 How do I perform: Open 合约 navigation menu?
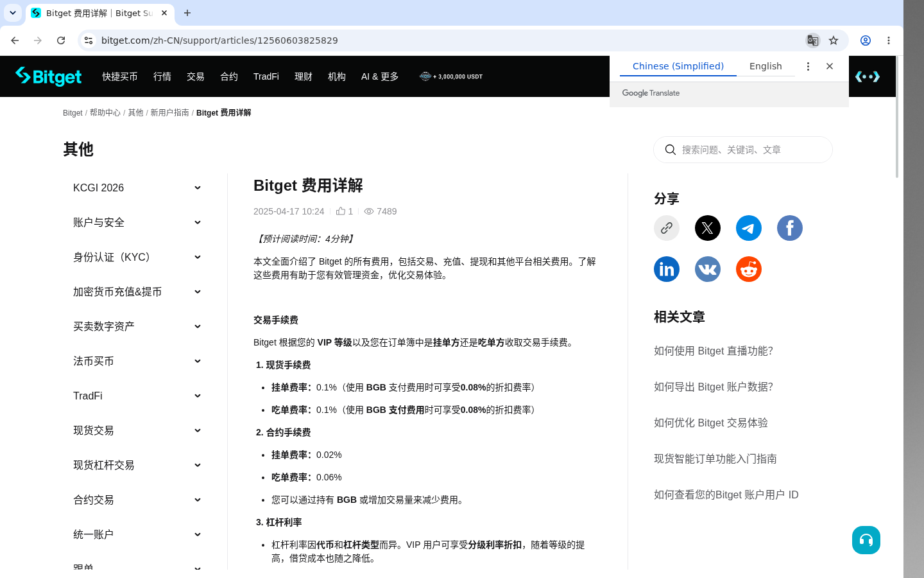[229, 76]
